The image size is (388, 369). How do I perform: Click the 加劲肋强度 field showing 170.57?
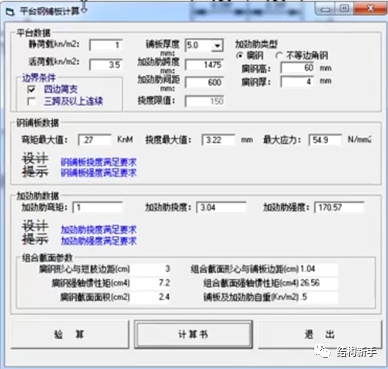tap(339, 207)
